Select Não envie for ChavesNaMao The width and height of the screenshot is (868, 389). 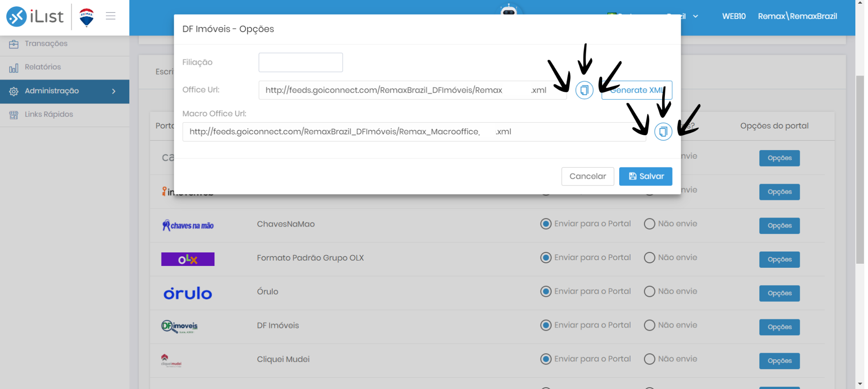coord(650,224)
